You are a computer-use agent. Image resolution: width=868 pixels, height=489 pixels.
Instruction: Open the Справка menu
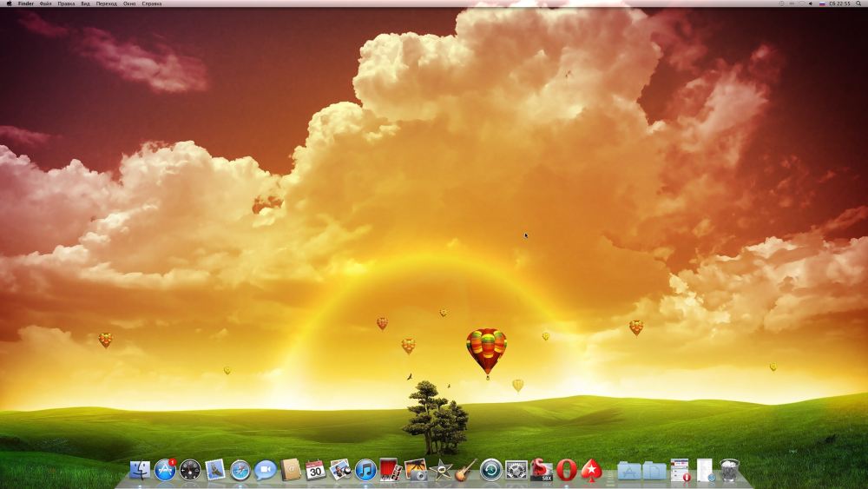(x=152, y=3)
